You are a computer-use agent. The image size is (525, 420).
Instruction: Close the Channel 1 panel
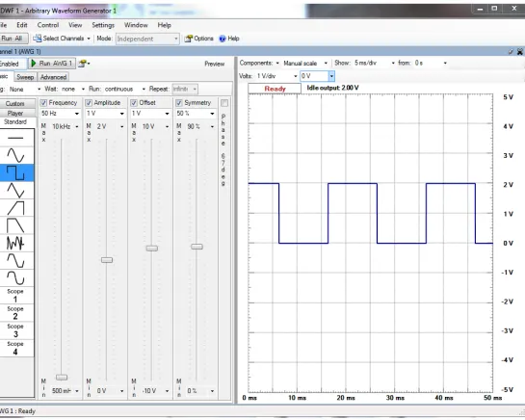click(x=520, y=52)
